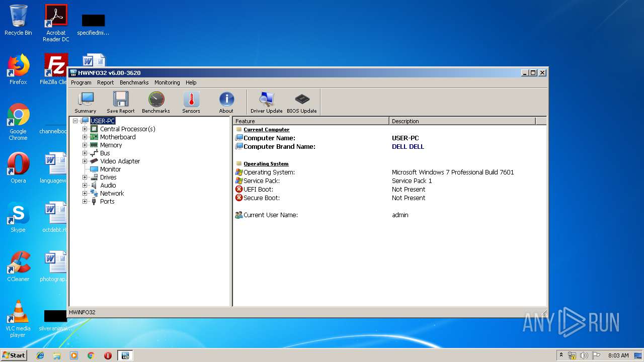Screen dimensions: 644x362
Task: Select Central Processor(s) in the tree
Action: click(x=127, y=129)
